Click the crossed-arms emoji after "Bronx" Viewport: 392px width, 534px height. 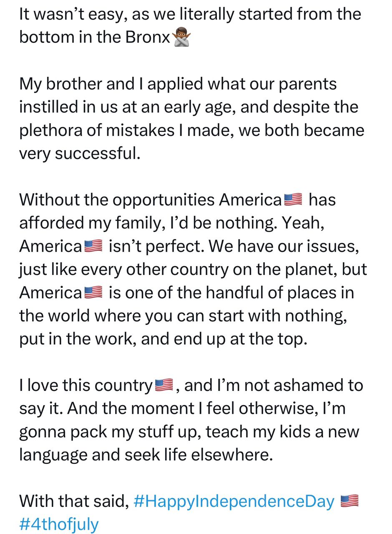coord(181,37)
